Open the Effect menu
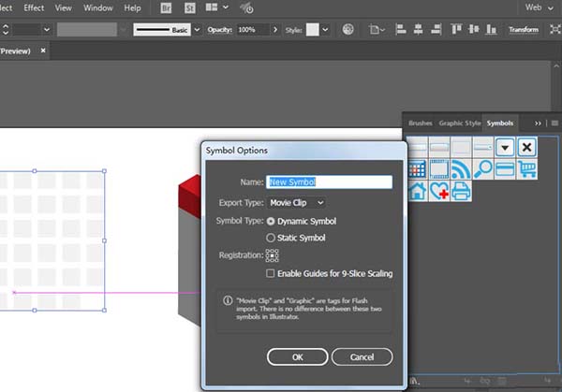562x392 pixels. 34,7
